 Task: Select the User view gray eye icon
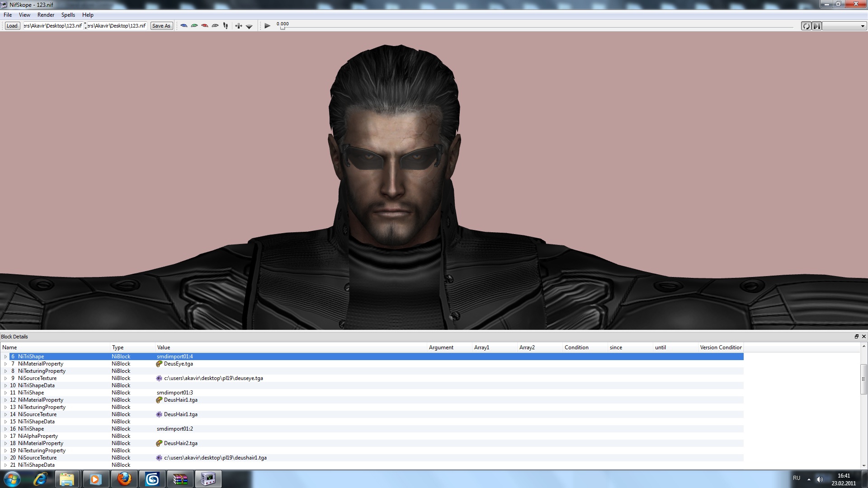coord(215,26)
